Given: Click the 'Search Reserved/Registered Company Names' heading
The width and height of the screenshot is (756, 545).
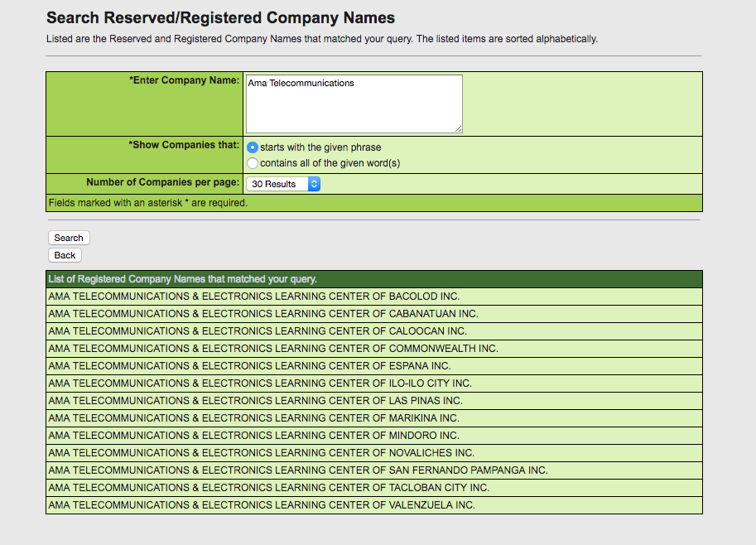Looking at the screenshot, I should coord(220,18).
